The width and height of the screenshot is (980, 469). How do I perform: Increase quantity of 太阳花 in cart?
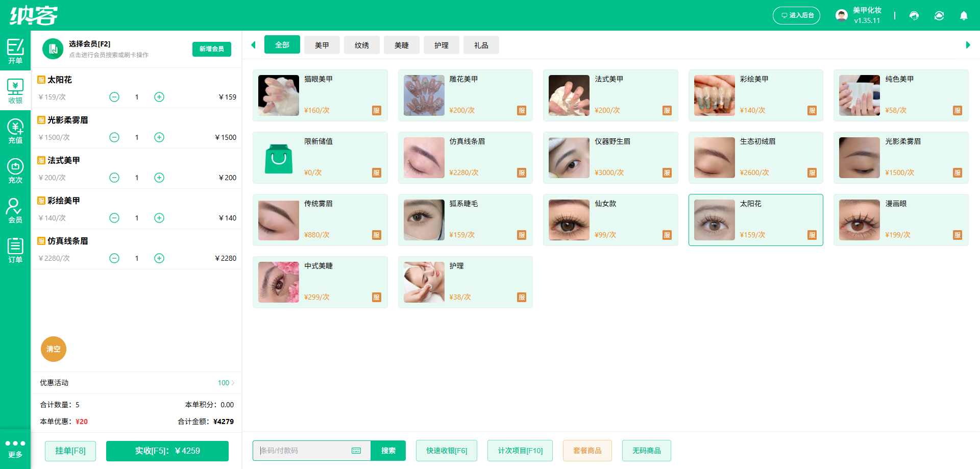point(159,97)
